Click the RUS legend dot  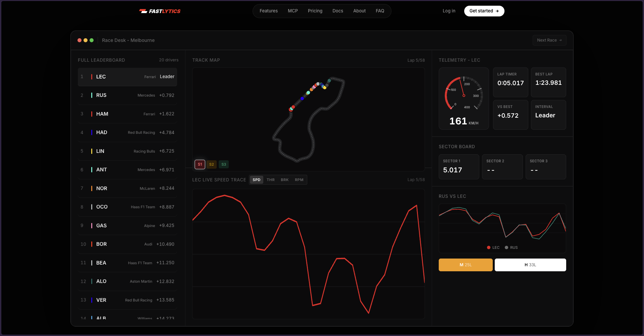(x=506, y=247)
